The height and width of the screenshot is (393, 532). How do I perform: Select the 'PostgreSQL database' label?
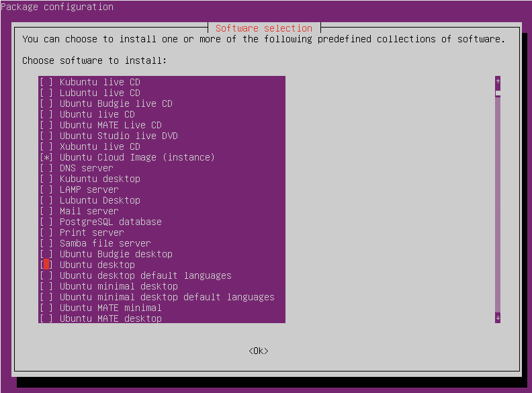pos(111,222)
